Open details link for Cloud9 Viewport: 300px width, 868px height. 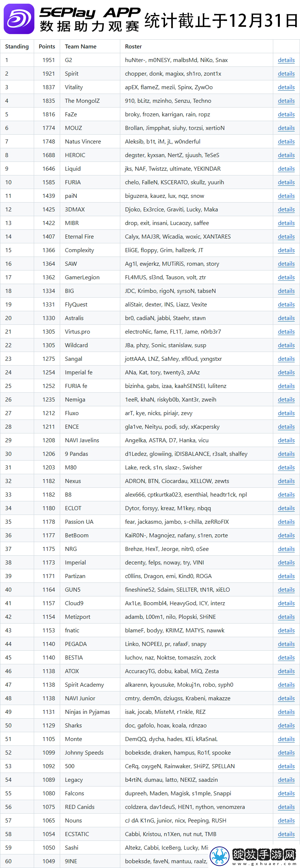[x=286, y=603]
